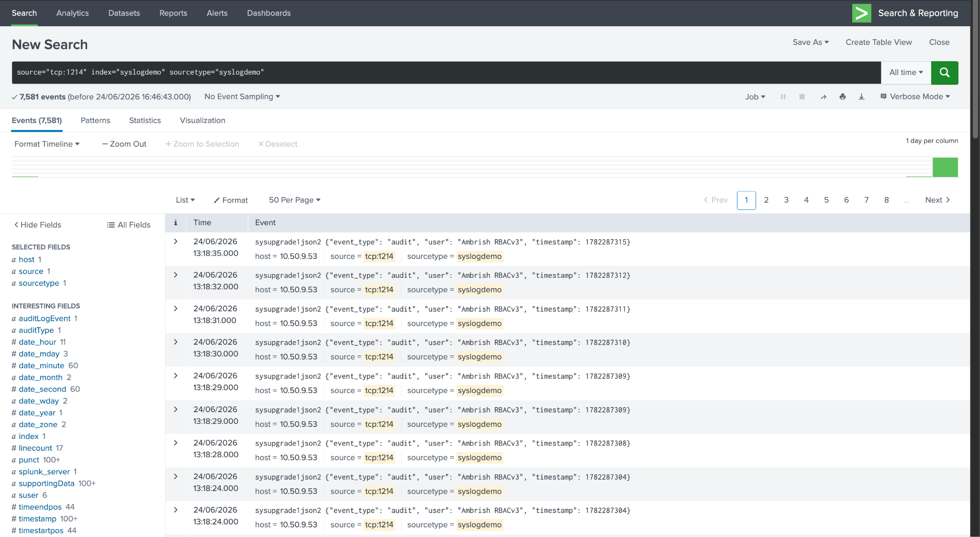The width and height of the screenshot is (980, 537).
Task: Stop the search job
Action: (x=802, y=97)
